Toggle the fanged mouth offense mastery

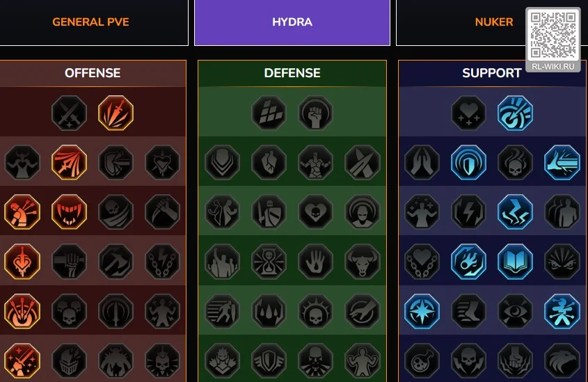pyautogui.click(x=70, y=212)
